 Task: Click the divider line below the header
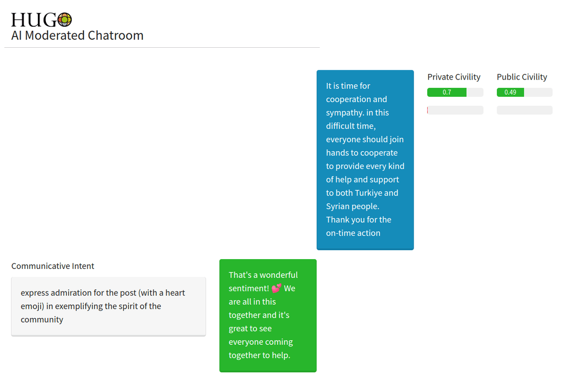click(162, 48)
